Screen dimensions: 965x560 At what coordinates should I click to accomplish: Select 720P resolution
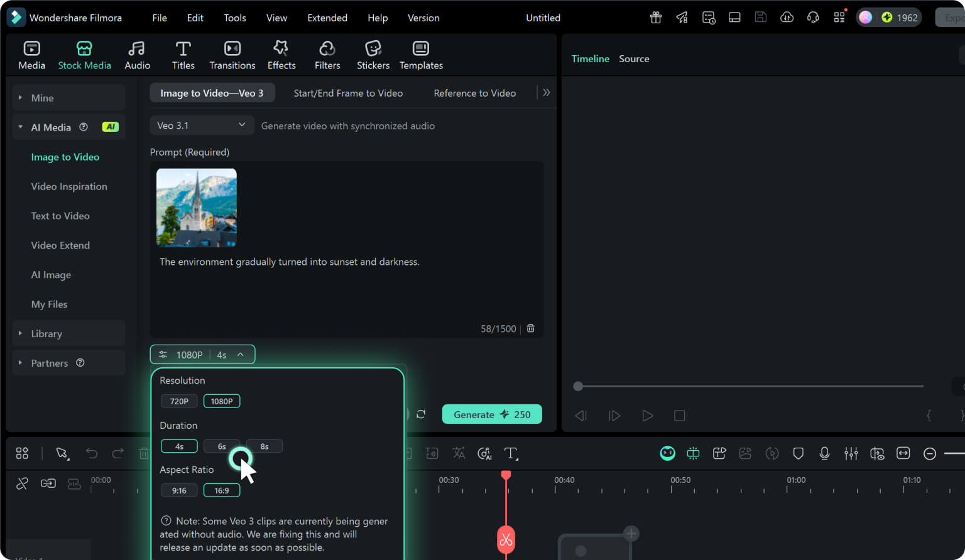[x=179, y=401]
